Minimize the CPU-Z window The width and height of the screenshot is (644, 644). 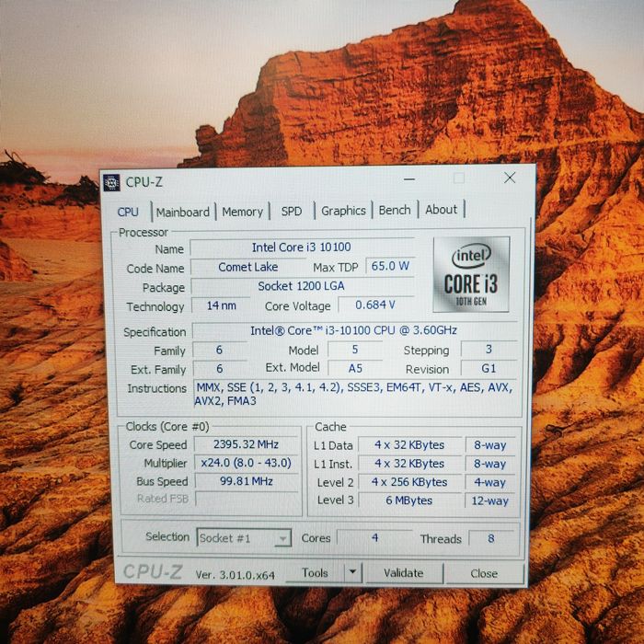[x=409, y=179]
